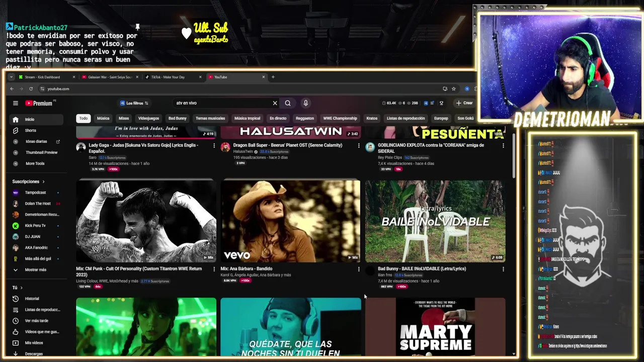Open AKA Fanodric subscription channel
Screen dimensions: 644x362
(x=36, y=248)
